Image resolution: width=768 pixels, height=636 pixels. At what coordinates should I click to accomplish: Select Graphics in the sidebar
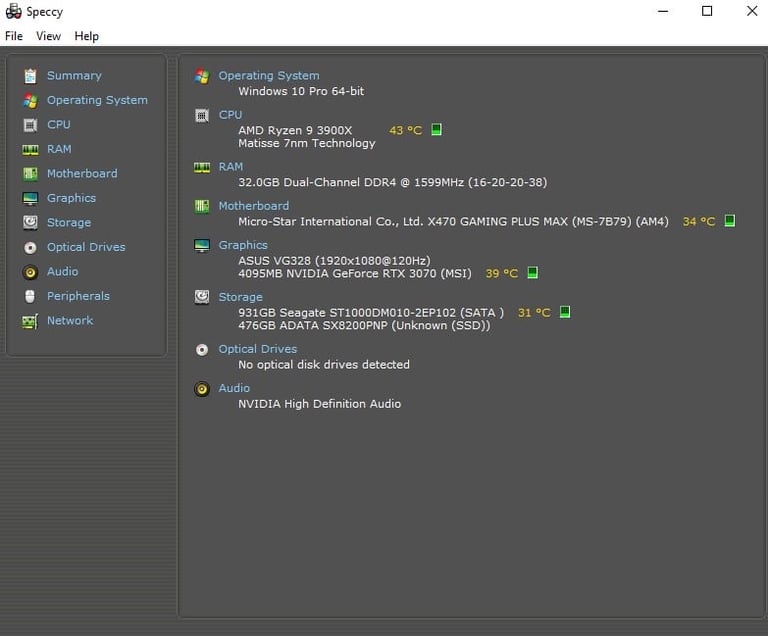point(72,198)
